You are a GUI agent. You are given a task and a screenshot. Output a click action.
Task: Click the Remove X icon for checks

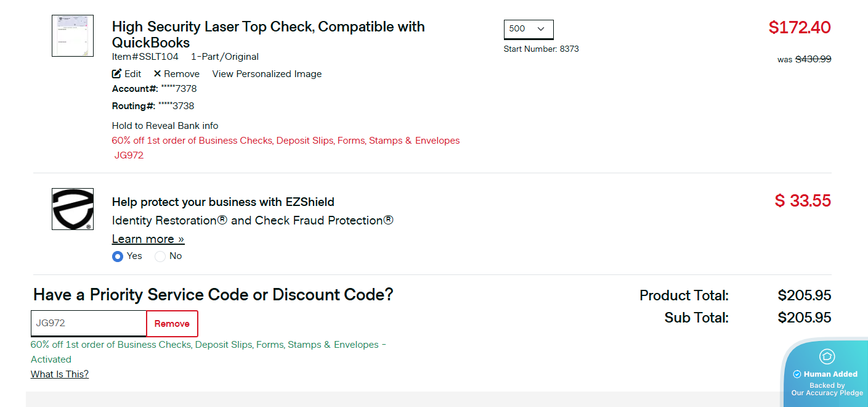coord(158,74)
